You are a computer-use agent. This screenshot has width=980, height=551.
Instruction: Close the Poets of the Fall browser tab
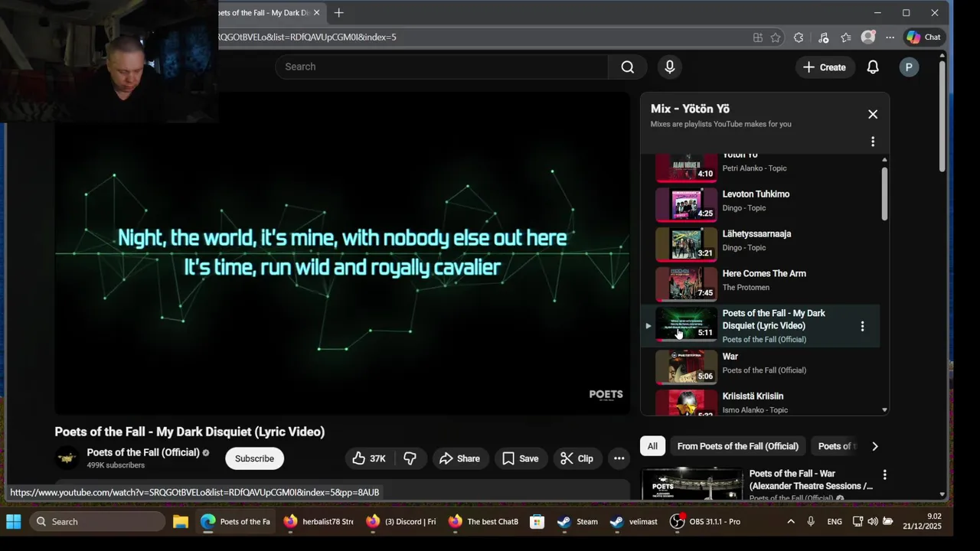(316, 12)
